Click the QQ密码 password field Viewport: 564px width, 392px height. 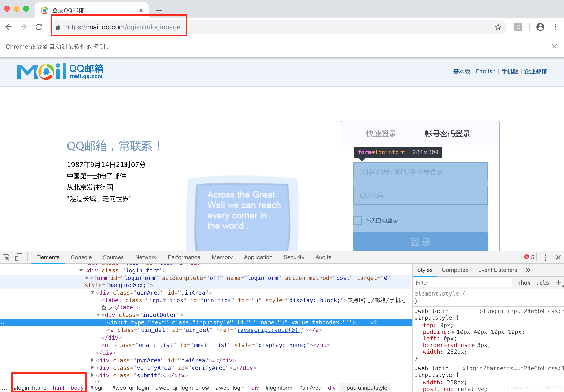[421, 195]
